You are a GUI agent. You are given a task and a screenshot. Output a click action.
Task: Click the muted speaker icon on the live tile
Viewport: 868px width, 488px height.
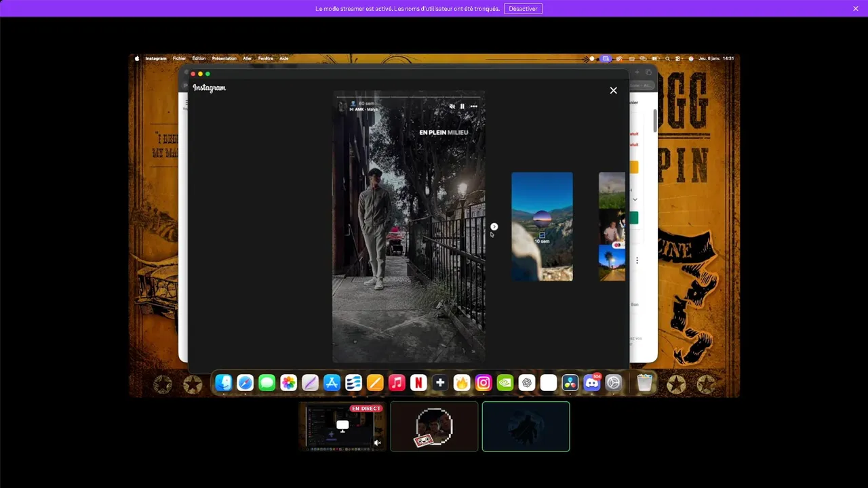coord(378,443)
